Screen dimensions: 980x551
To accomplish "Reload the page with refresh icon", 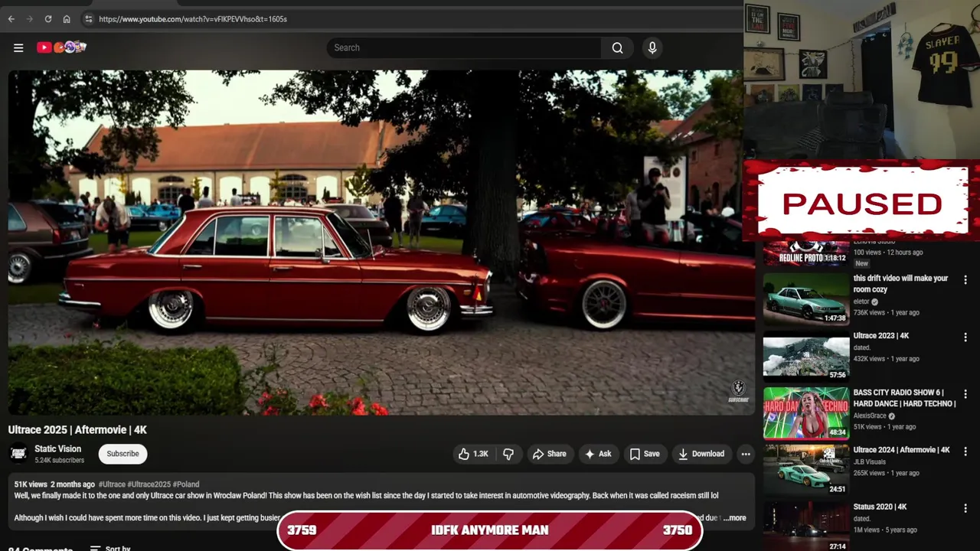I will pyautogui.click(x=48, y=19).
